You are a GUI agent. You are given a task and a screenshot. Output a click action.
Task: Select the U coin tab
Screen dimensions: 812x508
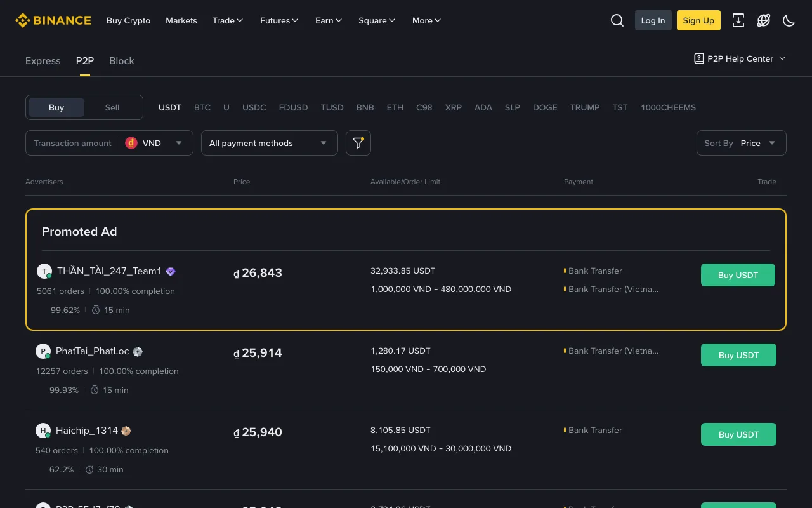point(226,107)
